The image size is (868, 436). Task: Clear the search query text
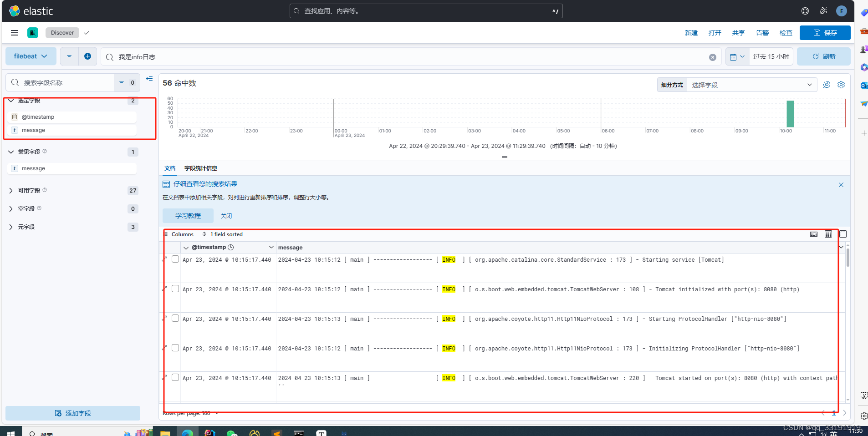[x=713, y=57]
